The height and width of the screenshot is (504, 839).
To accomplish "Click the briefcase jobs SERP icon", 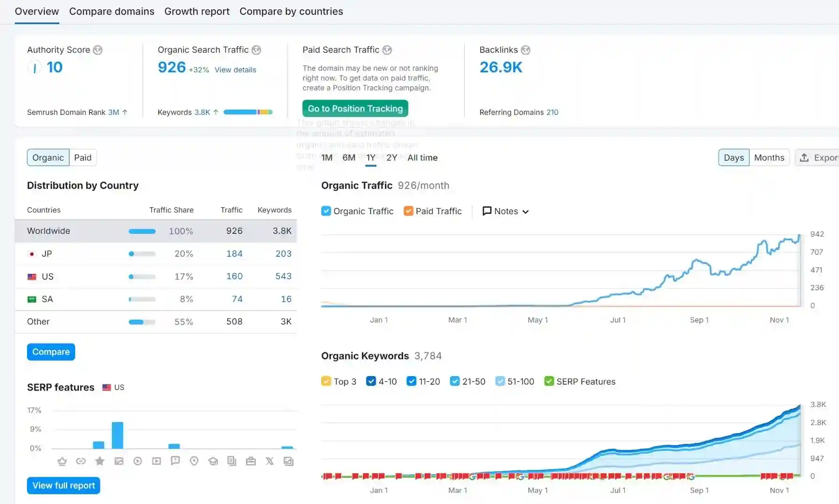I will click(251, 461).
